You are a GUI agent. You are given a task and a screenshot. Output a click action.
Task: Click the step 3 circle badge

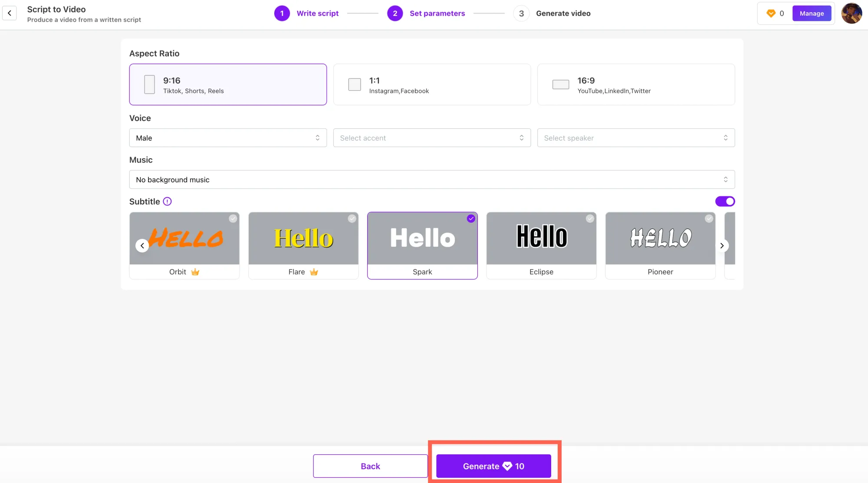[x=521, y=13]
